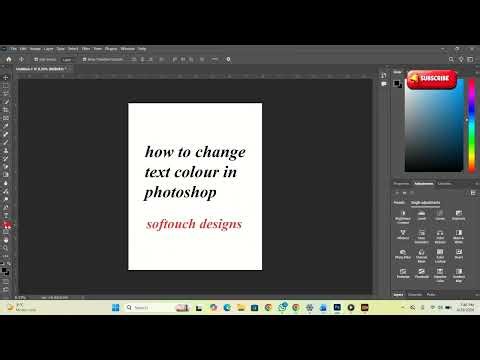Add a Levels adjustment
The height and width of the screenshot is (360, 480).
tap(422, 215)
